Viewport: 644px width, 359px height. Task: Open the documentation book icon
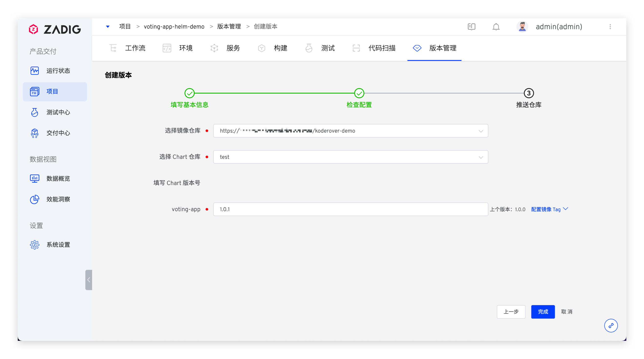[x=471, y=27]
